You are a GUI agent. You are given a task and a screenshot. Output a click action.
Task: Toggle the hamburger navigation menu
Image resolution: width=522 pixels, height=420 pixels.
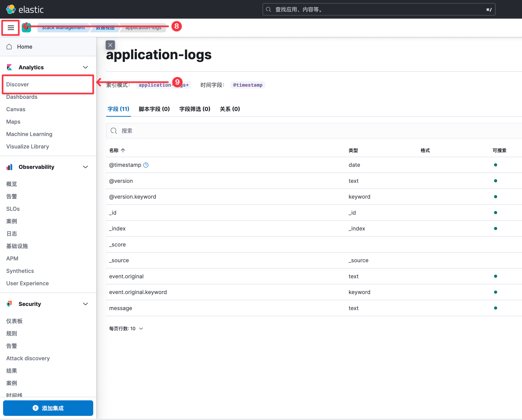[11, 28]
